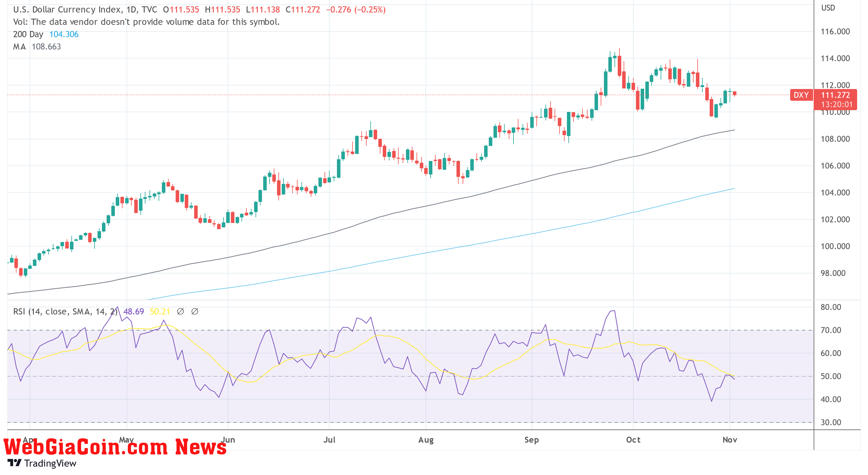Viewport: 868px width, 475px height.
Task: Click the USD currency label on price axis
Action: [x=828, y=8]
